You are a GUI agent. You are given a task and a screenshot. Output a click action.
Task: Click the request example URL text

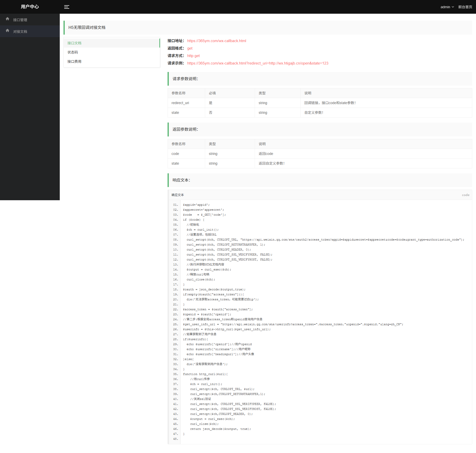[x=258, y=63]
